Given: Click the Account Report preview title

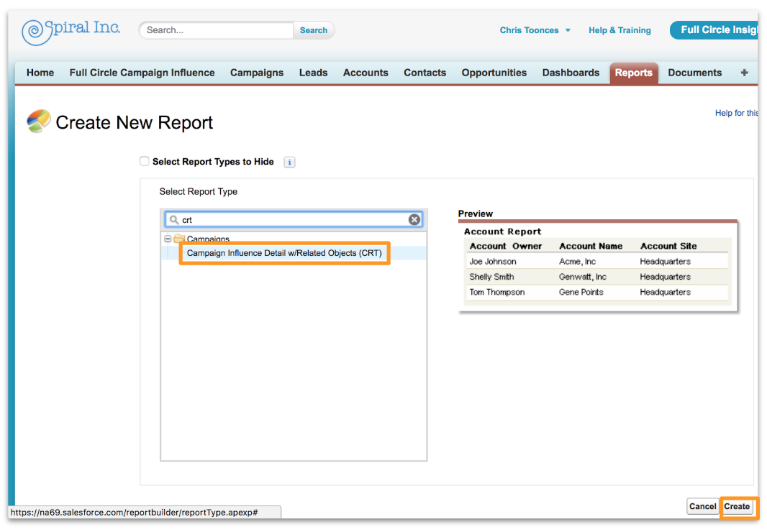Looking at the screenshot, I should click(502, 231).
